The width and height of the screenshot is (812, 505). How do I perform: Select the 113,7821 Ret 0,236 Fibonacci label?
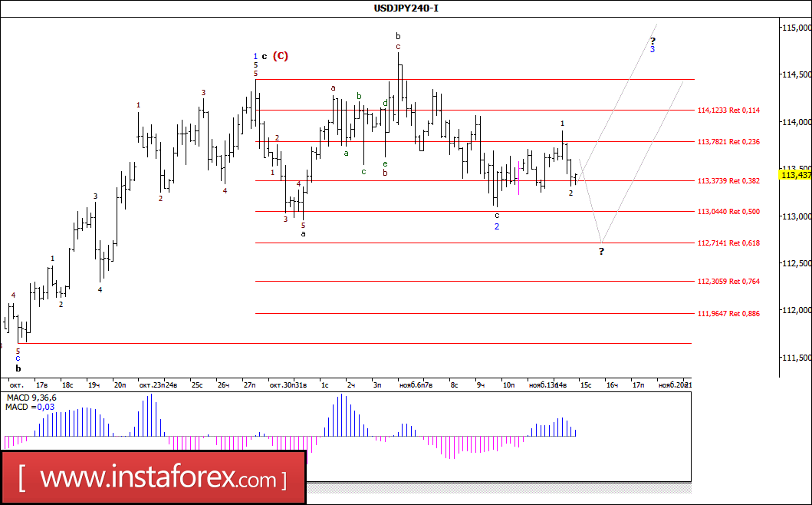coord(728,142)
